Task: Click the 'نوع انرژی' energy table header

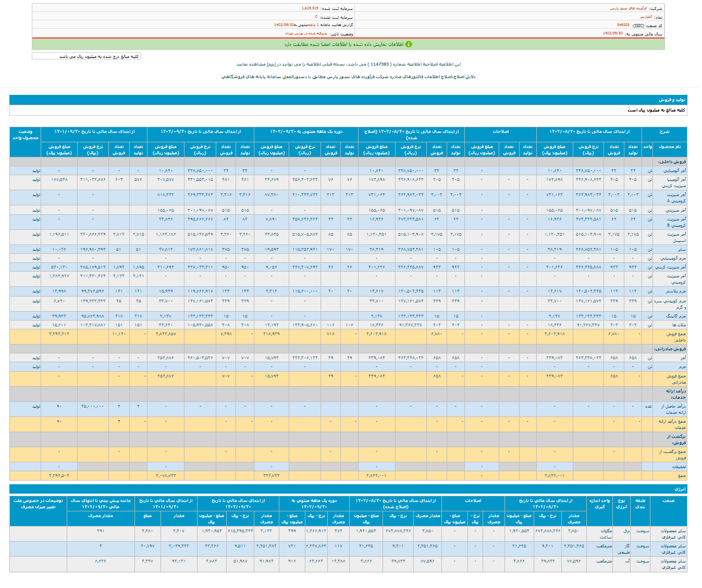Action: [x=621, y=504]
